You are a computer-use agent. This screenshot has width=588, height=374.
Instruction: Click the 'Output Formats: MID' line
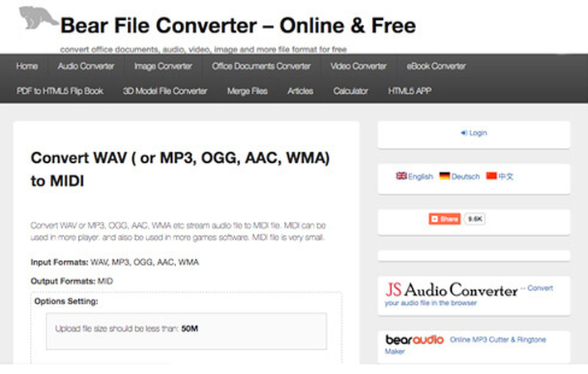[x=71, y=281]
